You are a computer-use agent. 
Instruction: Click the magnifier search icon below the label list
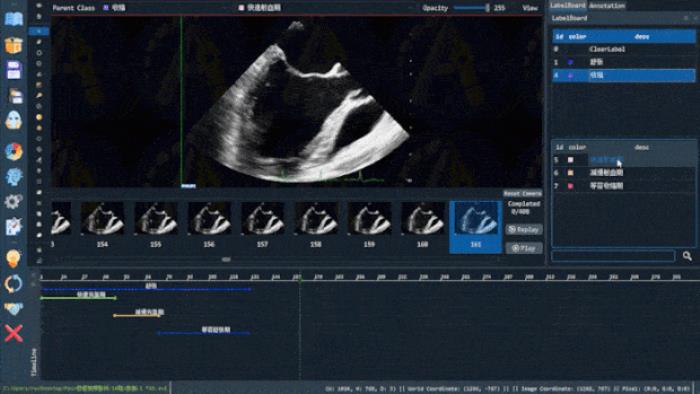coord(687,256)
